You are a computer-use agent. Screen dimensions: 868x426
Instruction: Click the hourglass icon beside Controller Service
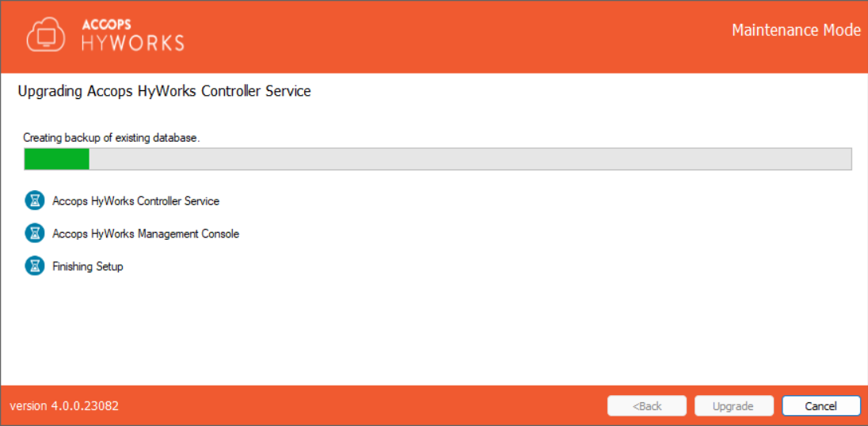pyautogui.click(x=35, y=200)
